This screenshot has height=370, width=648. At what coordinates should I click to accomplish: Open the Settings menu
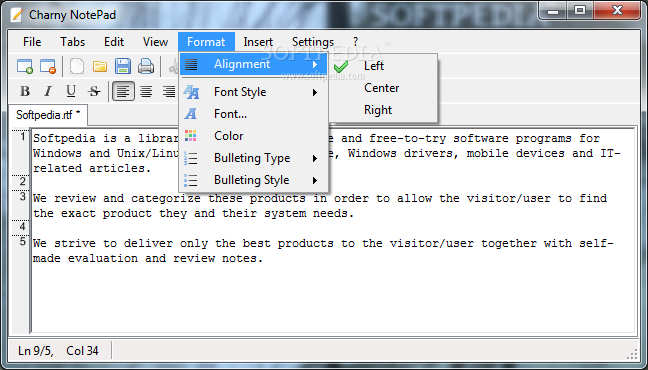[x=313, y=42]
